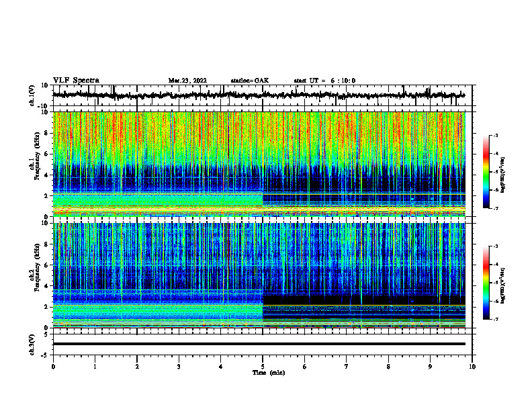Click the '-3' label on ch.1 colorbar
The width and height of the screenshot is (532, 411).
click(496, 136)
